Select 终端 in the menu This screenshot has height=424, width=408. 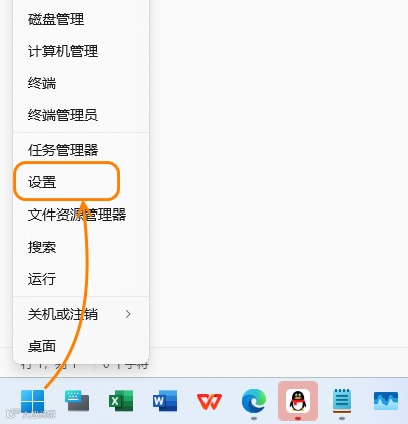pyautogui.click(x=81, y=83)
